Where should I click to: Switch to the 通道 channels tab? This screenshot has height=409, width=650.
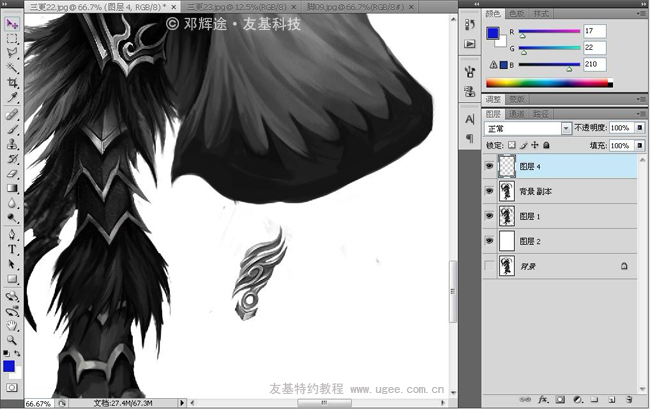[x=517, y=114]
